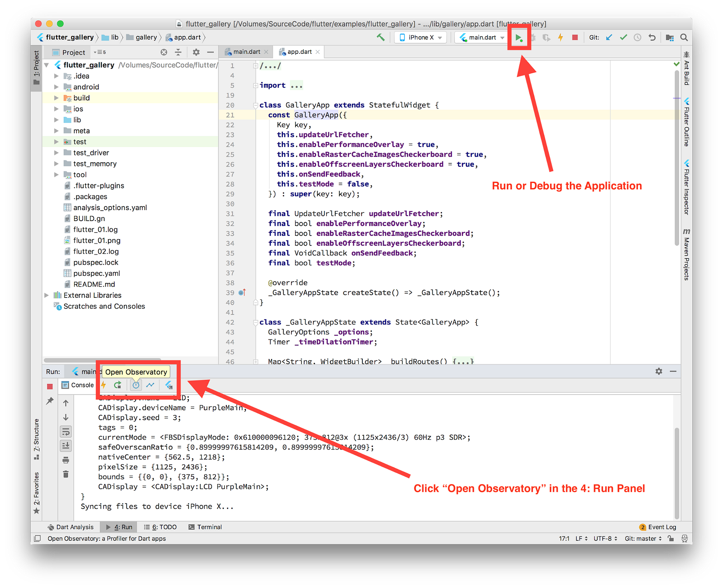This screenshot has width=723, height=588.
Task: Click UTF-8 encoding in status bar
Action: click(x=605, y=539)
